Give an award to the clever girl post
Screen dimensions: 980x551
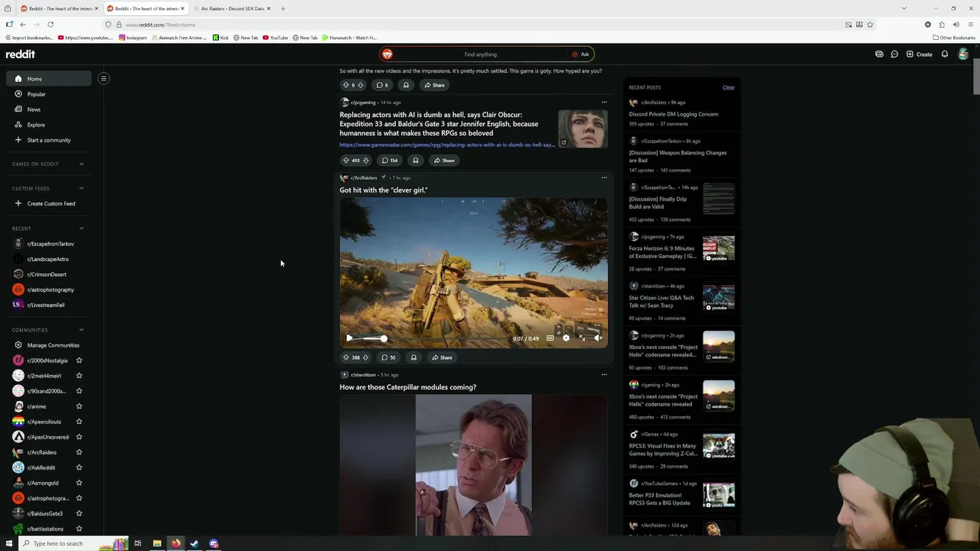(413, 357)
